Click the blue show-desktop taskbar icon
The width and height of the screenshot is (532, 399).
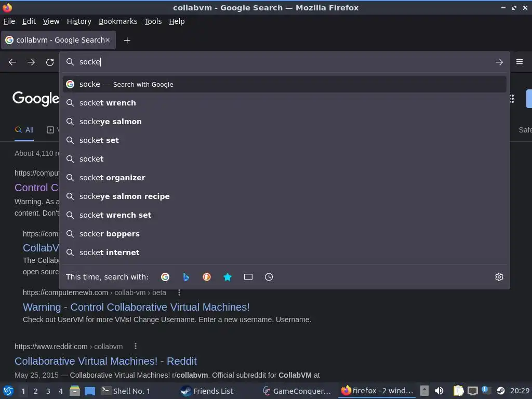coord(90,391)
